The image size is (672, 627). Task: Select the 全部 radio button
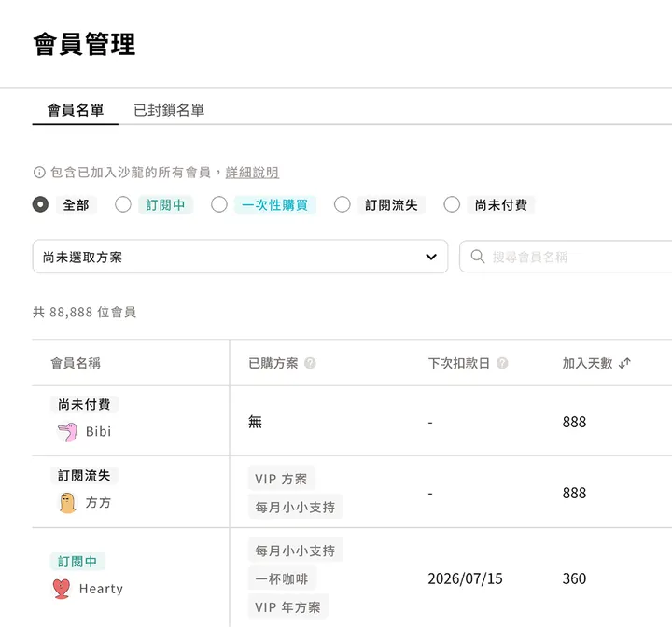coord(40,204)
